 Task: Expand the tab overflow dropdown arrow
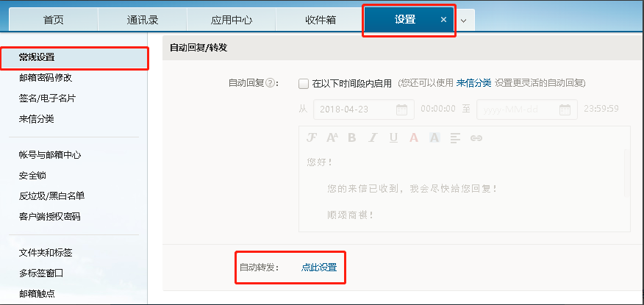click(464, 21)
